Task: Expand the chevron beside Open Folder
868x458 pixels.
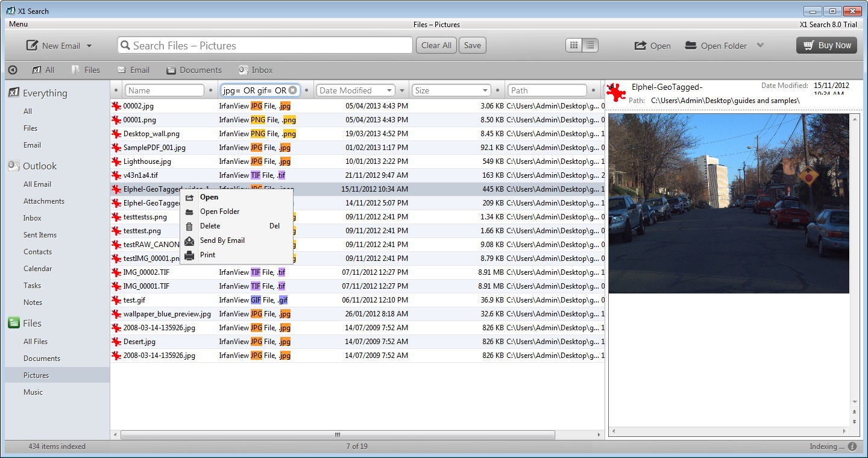Action: [760, 45]
